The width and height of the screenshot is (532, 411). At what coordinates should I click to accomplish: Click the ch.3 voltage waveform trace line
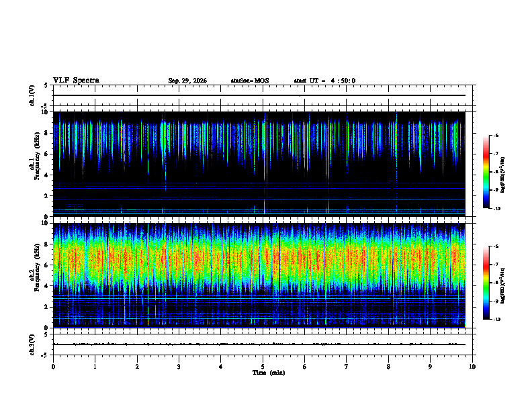259,345
